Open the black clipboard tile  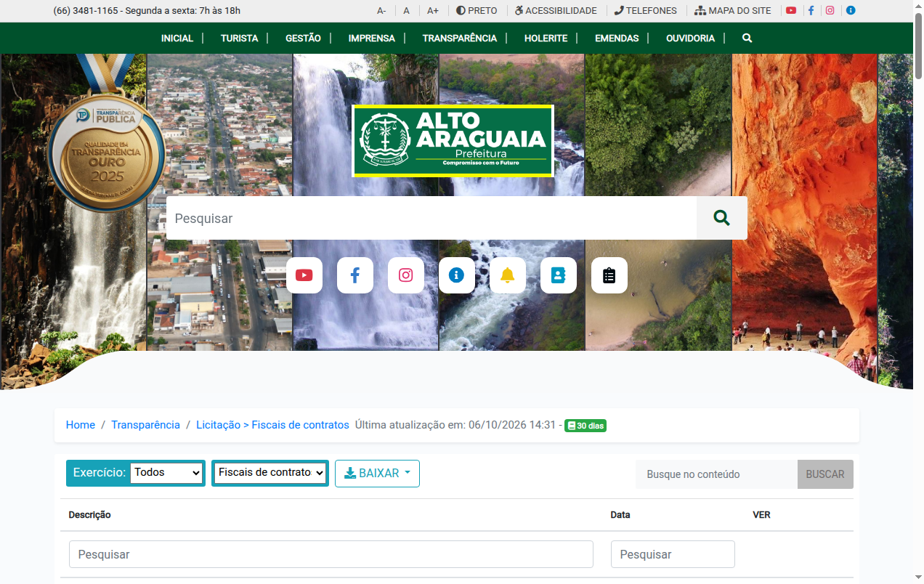609,275
